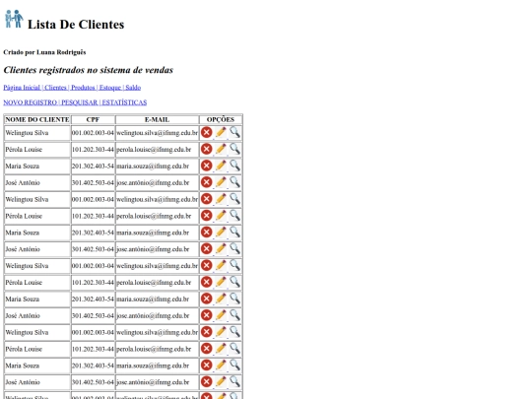Delete the first Pérola Louise record
Viewport: 532px width, 399px height.
coord(206,149)
